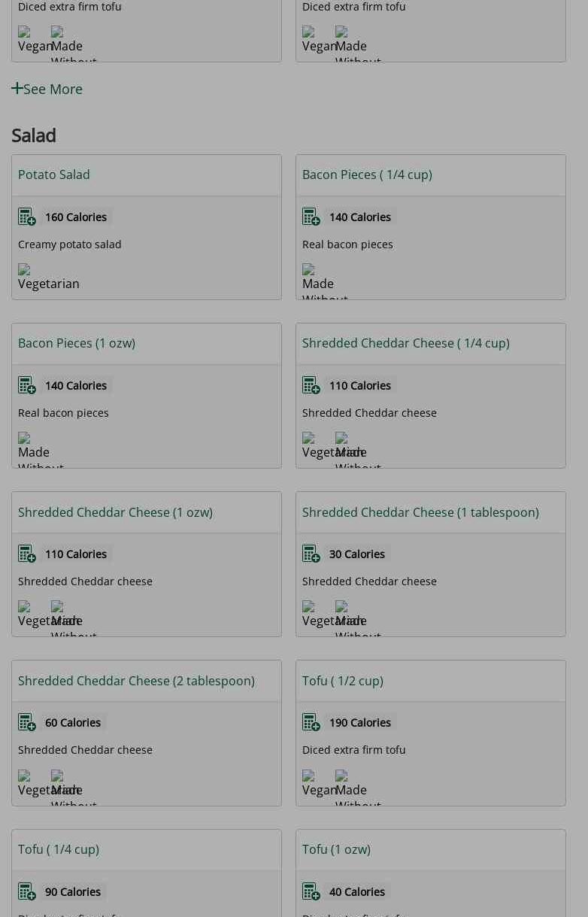This screenshot has height=917, width=588.
Task: Click calculator icon for Tofu (1/4 cup)
Action: 27,891
